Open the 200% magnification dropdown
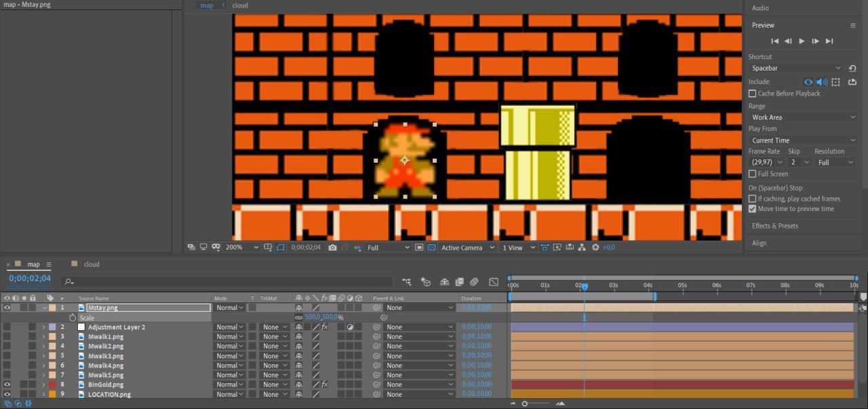The image size is (868, 409). [x=241, y=248]
